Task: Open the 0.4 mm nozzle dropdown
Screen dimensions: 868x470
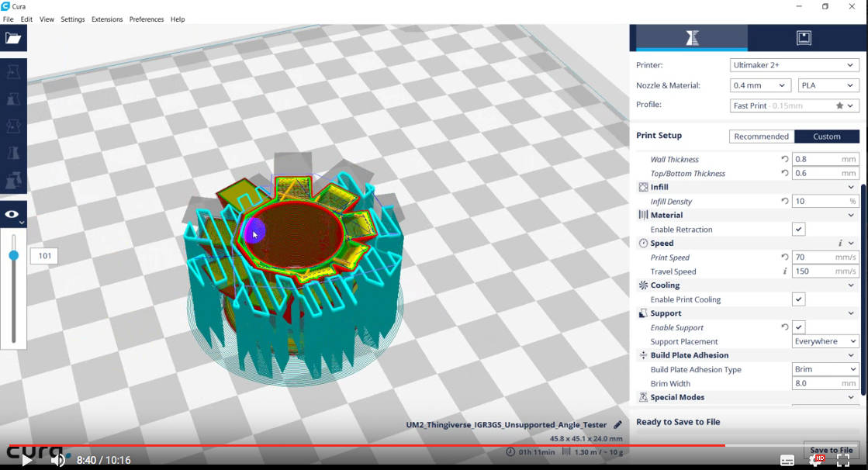Action: [x=760, y=85]
